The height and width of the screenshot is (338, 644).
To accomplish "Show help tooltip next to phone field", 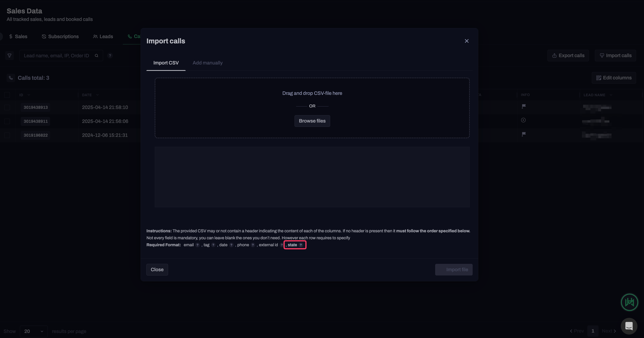I will coord(253,245).
